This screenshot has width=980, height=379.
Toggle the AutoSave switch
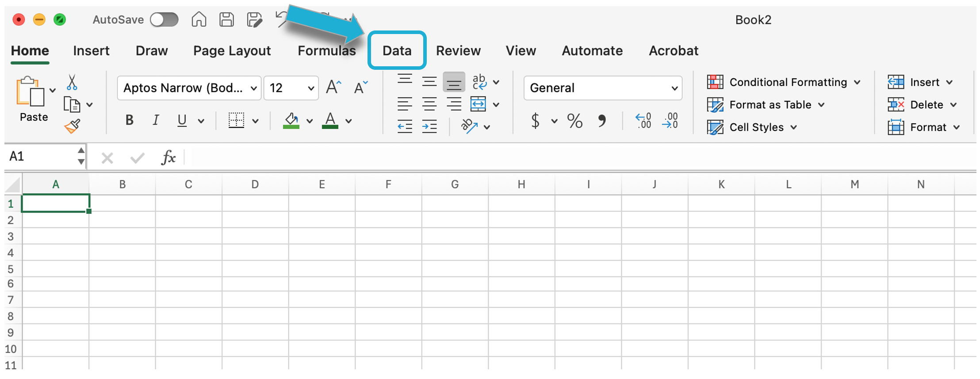coord(164,20)
